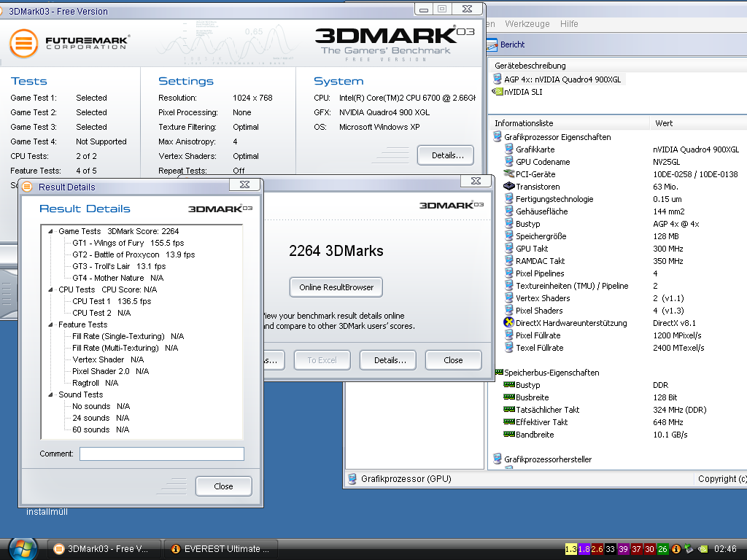Screen dimensions: 747x560
Task: Close the 2264 3DMarks score dialog
Action: tap(453, 360)
